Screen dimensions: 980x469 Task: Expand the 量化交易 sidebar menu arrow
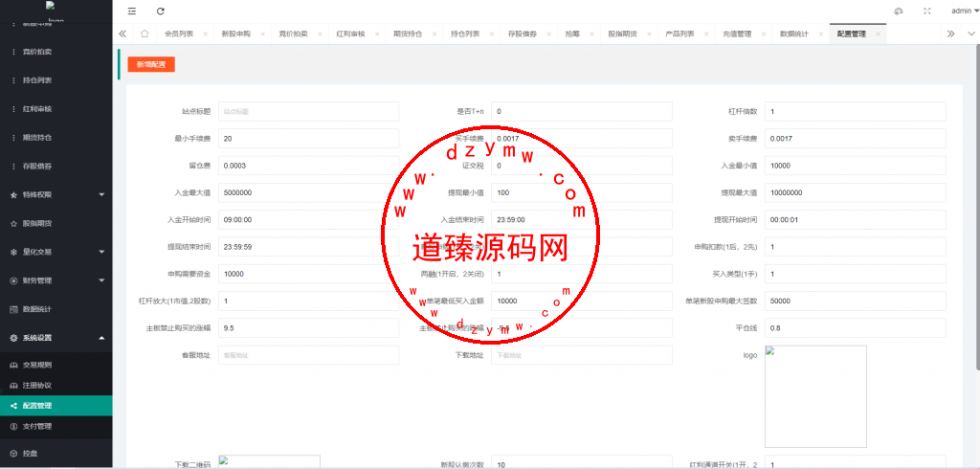(x=101, y=252)
